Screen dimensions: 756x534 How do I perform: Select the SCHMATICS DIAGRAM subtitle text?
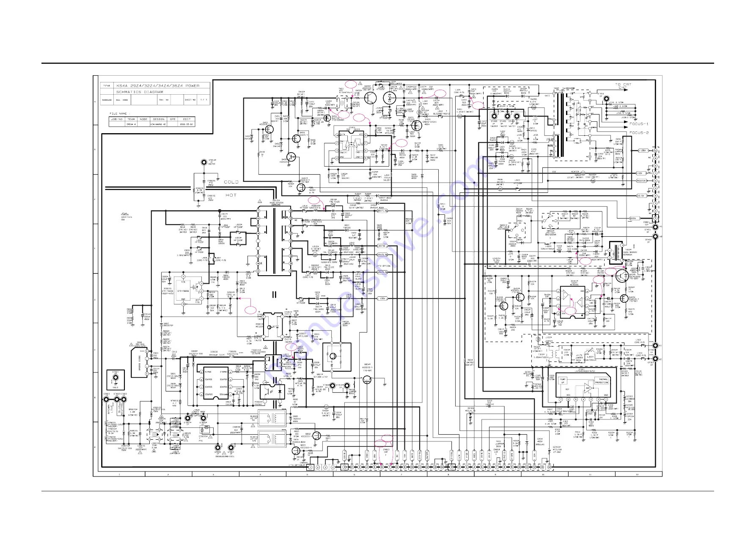point(140,92)
